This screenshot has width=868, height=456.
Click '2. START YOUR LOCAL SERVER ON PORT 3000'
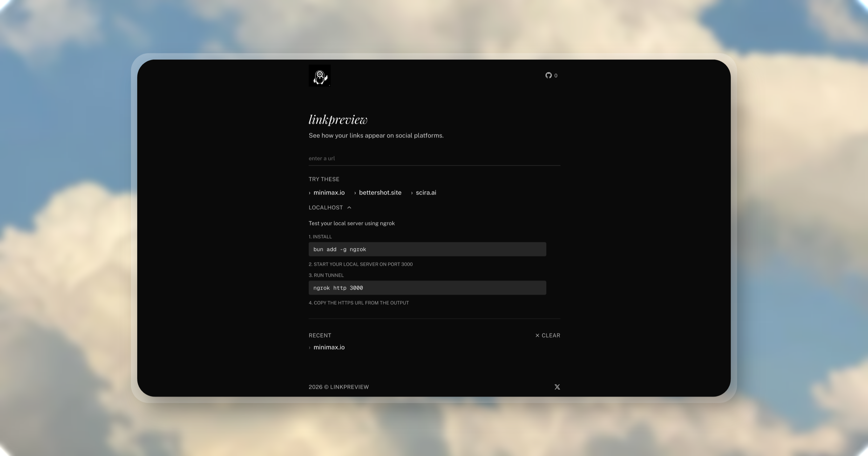click(360, 264)
